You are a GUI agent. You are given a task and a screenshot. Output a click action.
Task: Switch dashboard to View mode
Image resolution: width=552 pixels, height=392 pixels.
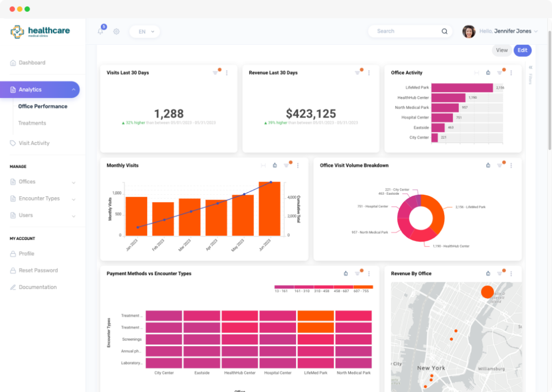[x=502, y=50]
